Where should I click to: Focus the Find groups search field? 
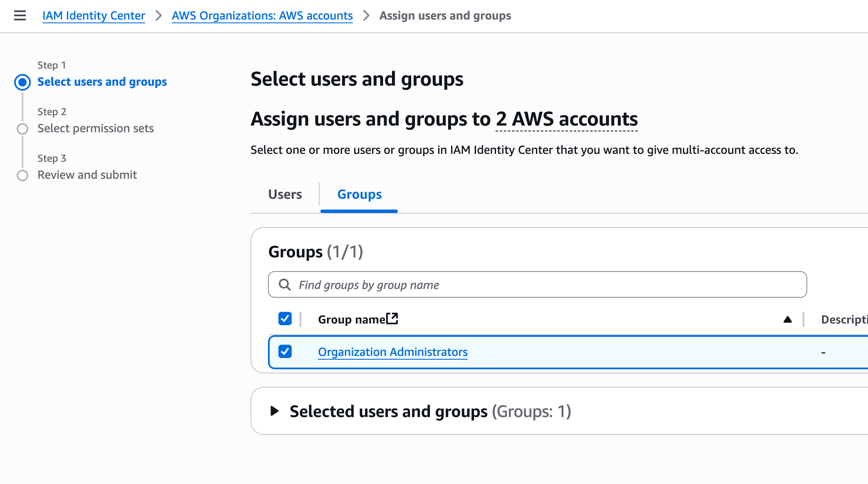click(x=537, y=285)
